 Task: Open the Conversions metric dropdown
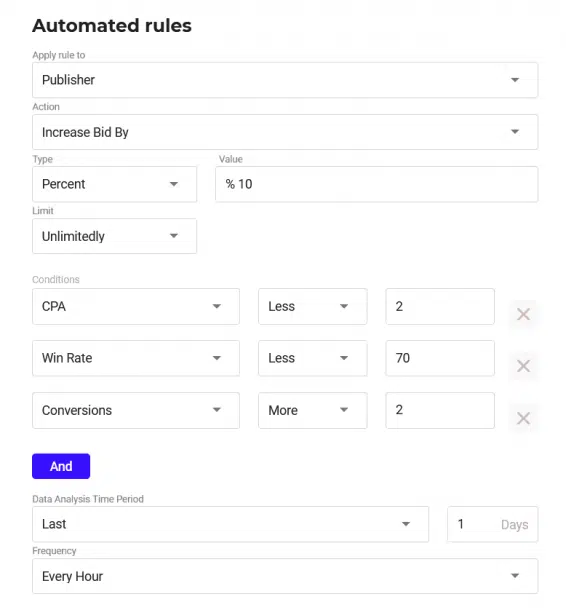pos(136,410)
